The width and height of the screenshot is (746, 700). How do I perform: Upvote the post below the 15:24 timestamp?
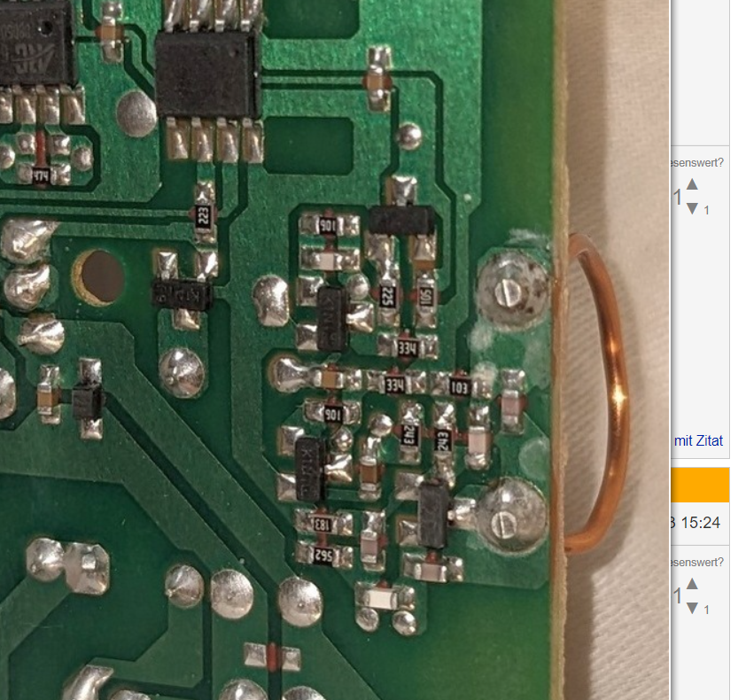[x=692, y=583]
